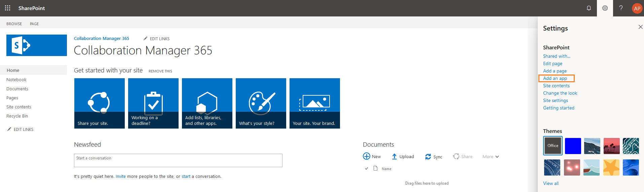Image resolution: width=644 pixels, height=192 pixels.
Task: Click the Settings gear icon
Action: pyautogui.click(x=605, y=8)
